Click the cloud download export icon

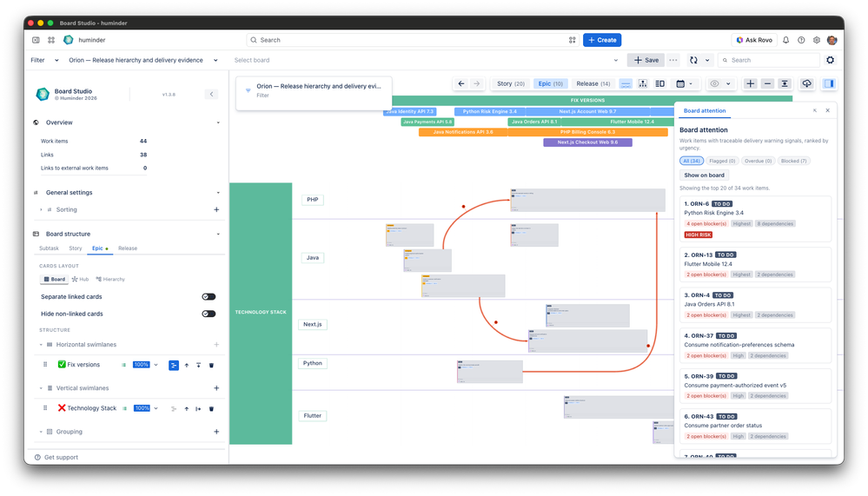[x=806, y=83]
